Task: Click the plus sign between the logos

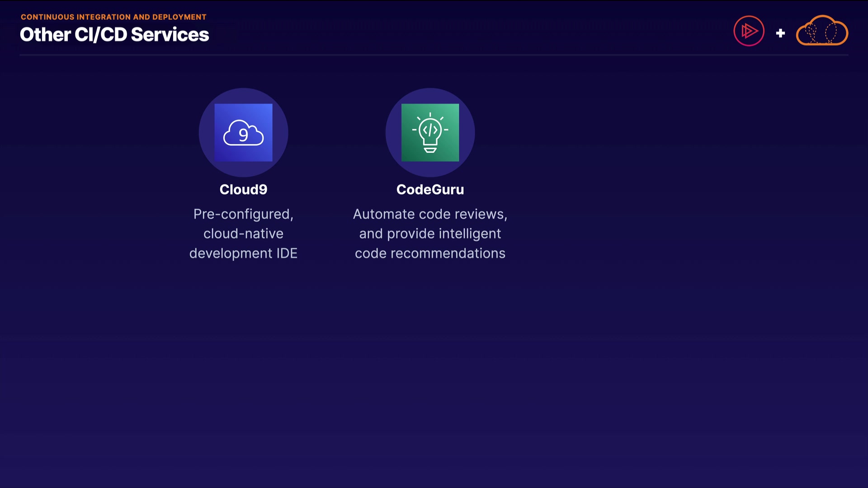Action: click(780, 33)
